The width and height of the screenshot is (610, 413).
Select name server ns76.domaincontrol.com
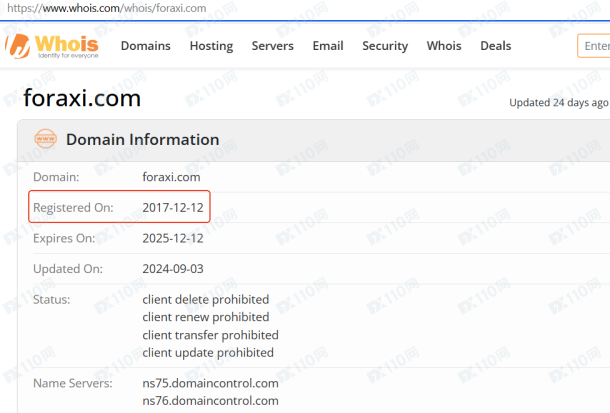tap(210, 401)
